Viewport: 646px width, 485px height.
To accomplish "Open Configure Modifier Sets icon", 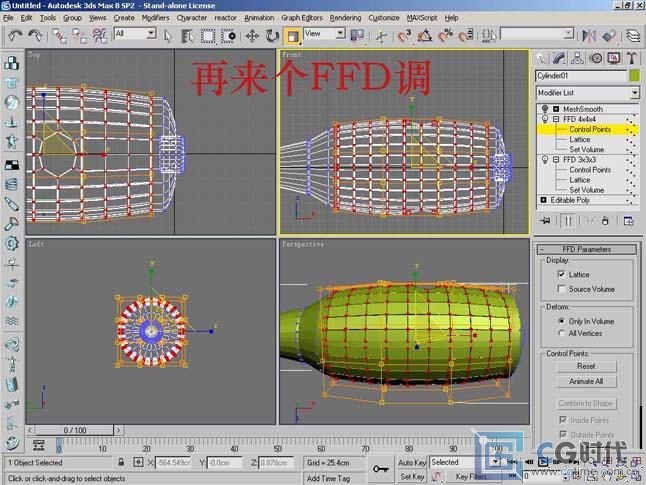I will [x=628, y=221].
